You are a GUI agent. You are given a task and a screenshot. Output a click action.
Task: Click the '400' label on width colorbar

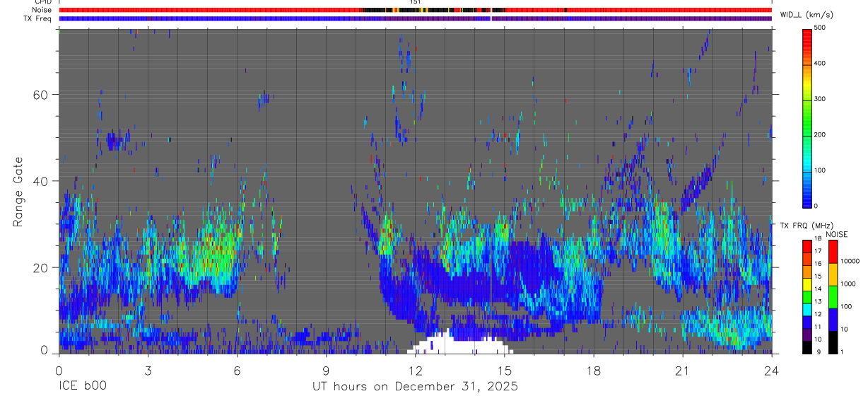click(x=821, y=63)
